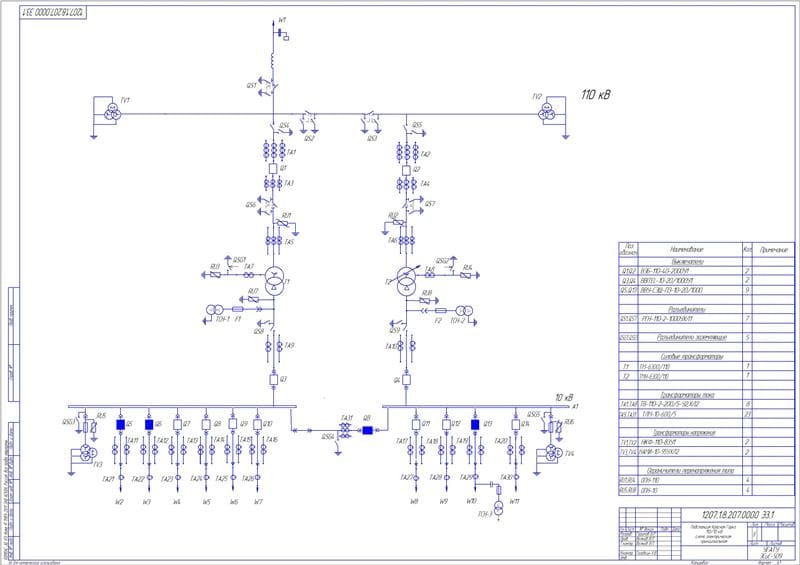Click the W10 feeder label
The height and width of the screenshot is (565, 800).
pos(471,502)
